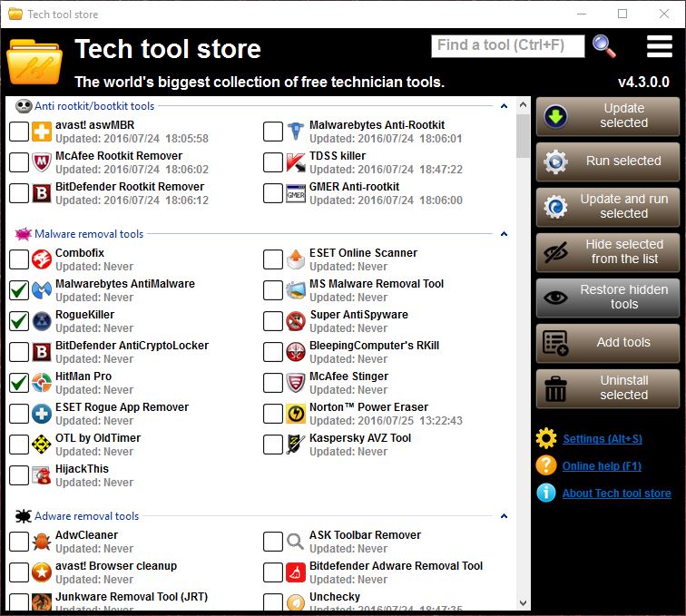Image resolution: width=686 pixels, height=616 pixels.
Task: Uncheck the Malwarebytes AntiMalware checkbox
Action: tap(19, 290)
